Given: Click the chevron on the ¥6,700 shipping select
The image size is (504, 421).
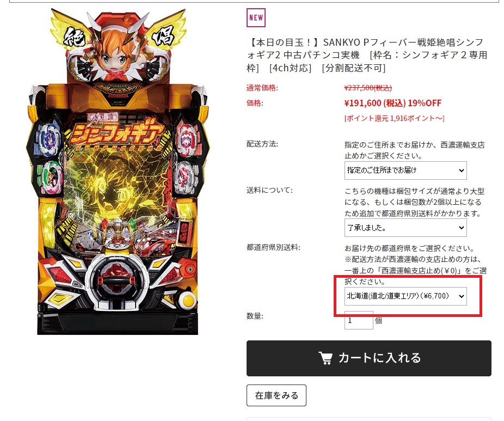Looking at the screenshot, I should tap(461, 296).
